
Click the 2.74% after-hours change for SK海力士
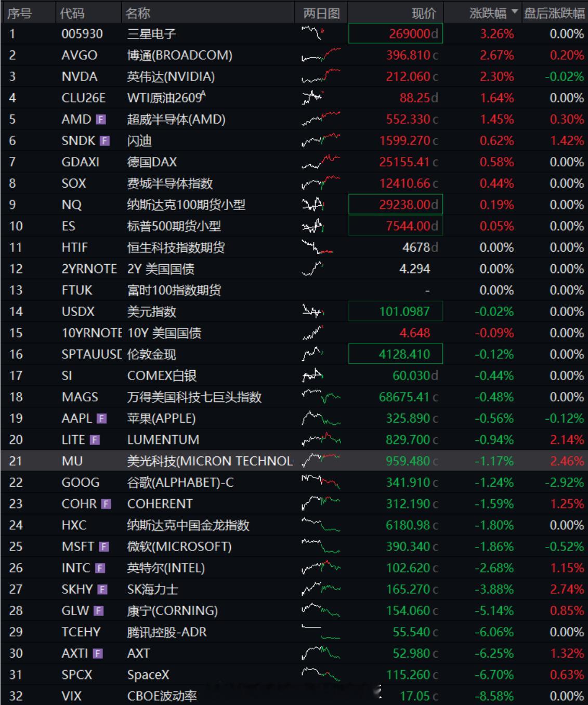pyautogui.click(x=567, y=589)
